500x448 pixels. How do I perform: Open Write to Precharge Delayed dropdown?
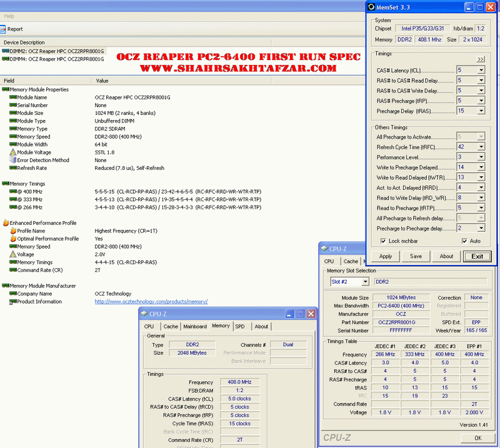[481, 167]
